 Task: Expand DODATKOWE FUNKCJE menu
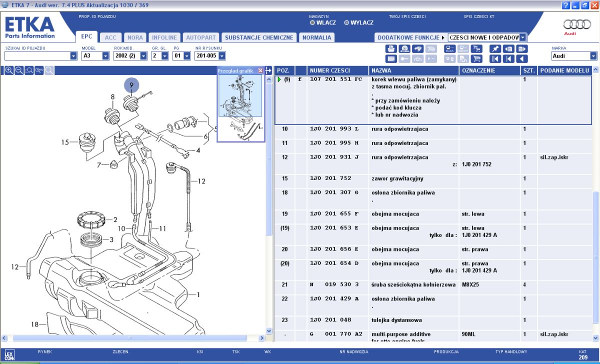pyautogui.click(x=411, y=37)
